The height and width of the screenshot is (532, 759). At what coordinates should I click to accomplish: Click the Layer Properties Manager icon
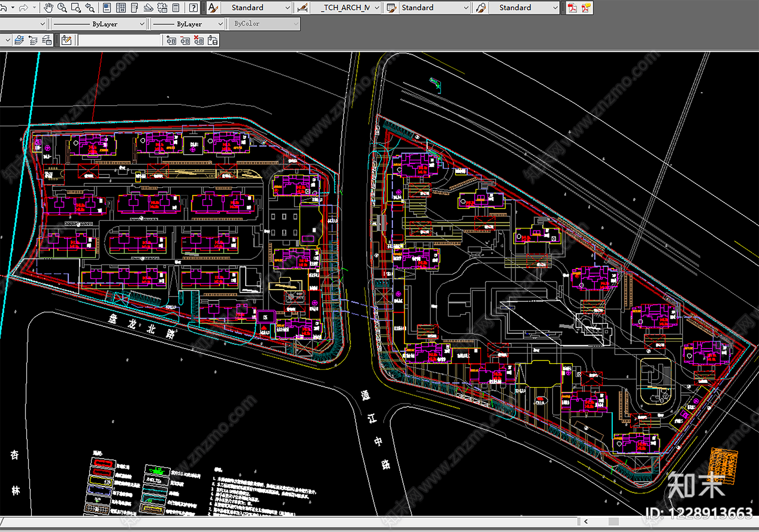(19, 40)
